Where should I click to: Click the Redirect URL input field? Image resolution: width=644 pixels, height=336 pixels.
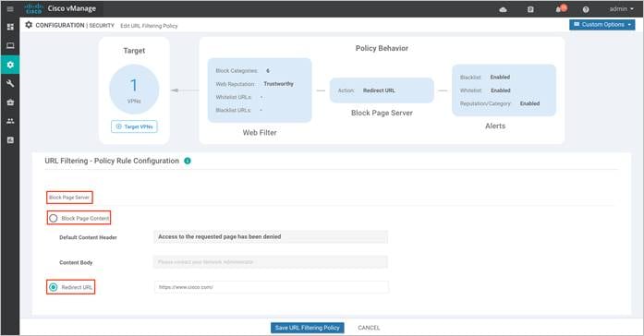pyautogui.click(x=272, y=287)
